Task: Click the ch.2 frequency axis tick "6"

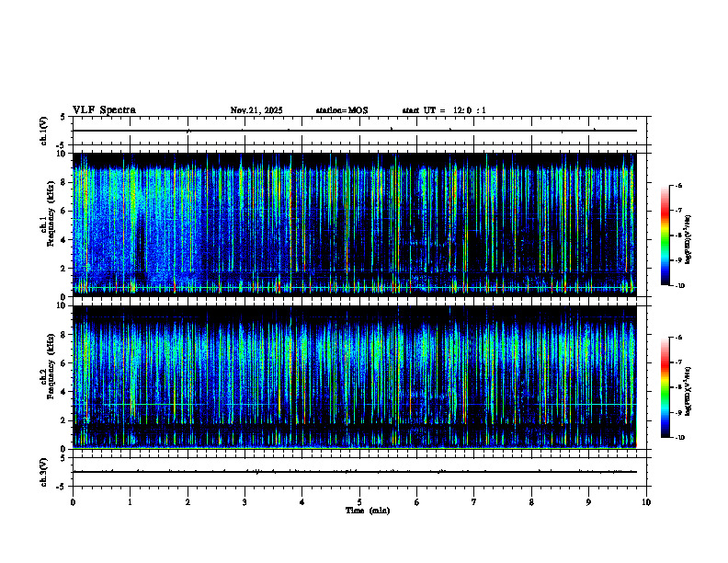Action: (x=64, y=363)
